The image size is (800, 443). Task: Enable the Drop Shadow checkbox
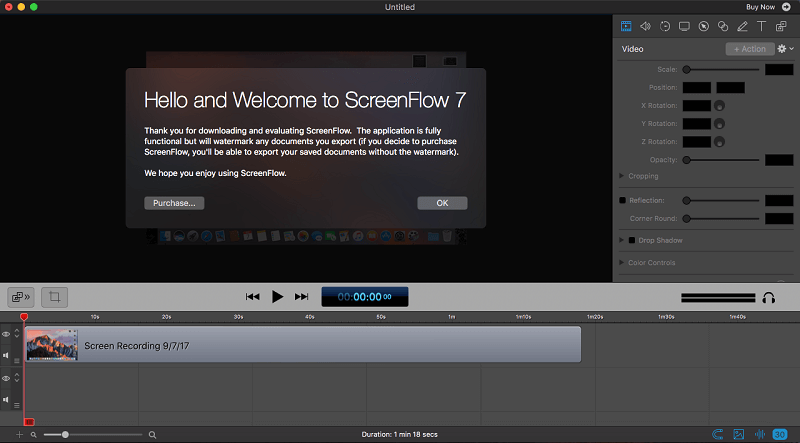(x=632, y=240)
